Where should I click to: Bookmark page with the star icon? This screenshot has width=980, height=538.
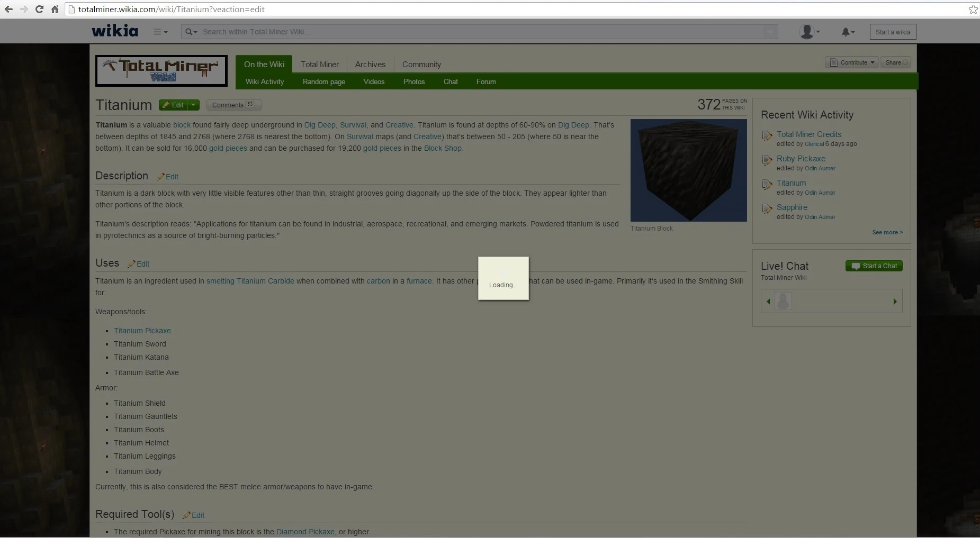point(973,9)
